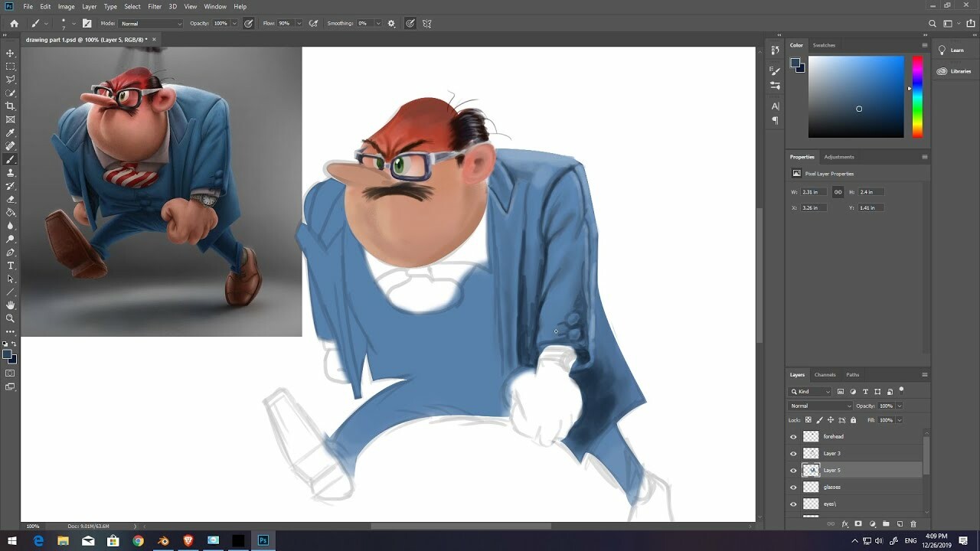Delete layer using the trash icon
Viewport: 980px width, 551px height.
click(x=913, y=524)
